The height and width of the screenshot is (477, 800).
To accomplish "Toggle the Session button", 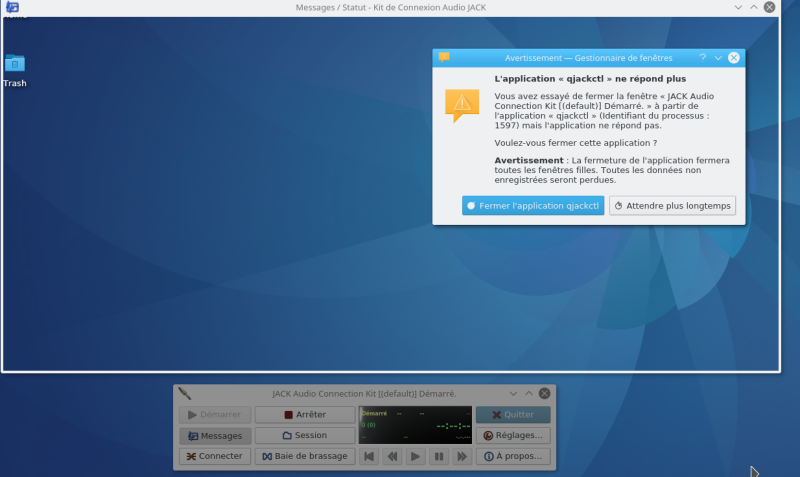I will tap(305, 435).
